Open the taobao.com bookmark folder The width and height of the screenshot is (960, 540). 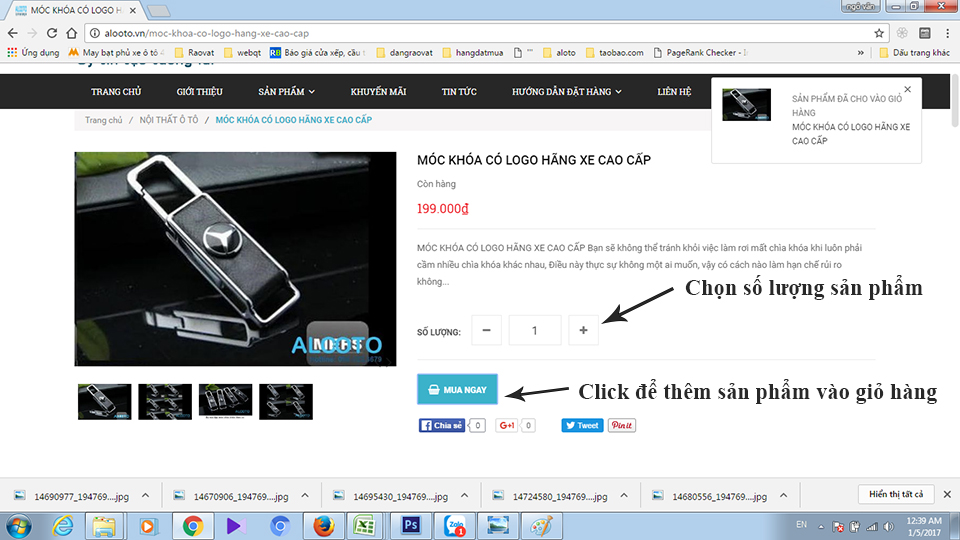click(x=615, y=53)
